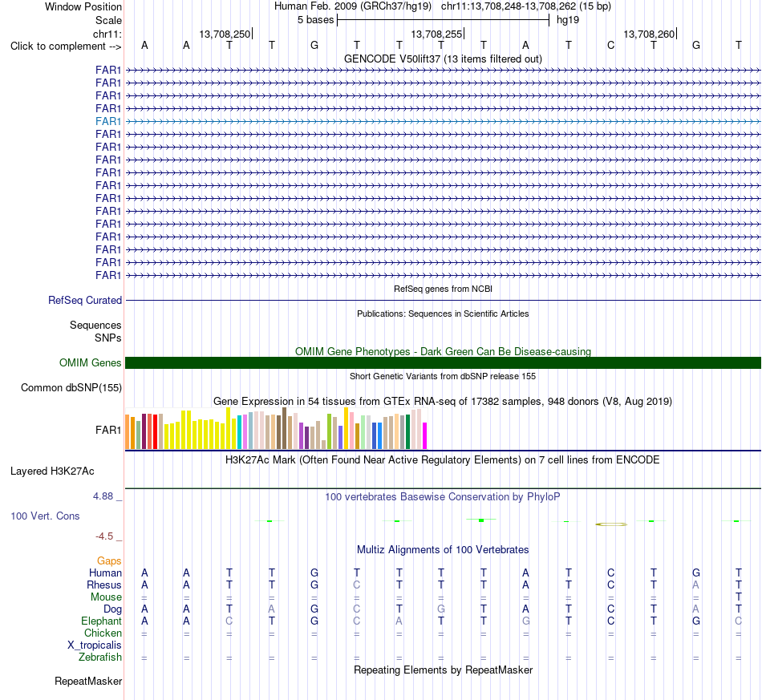Click the dark green OMIM Genes bar
The height and width of the screenshot is (700, 762).
[443, 363]
